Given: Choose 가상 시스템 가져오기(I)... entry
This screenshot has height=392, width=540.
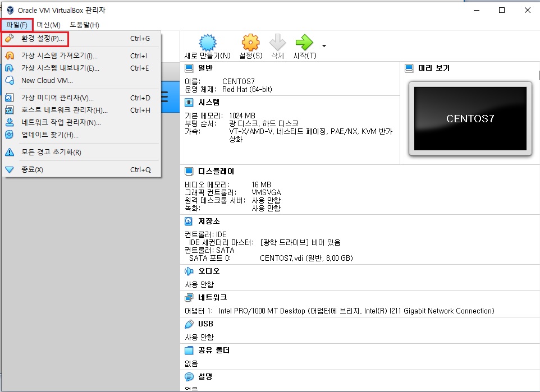Looking at the screenshot, I should point(81,56).
